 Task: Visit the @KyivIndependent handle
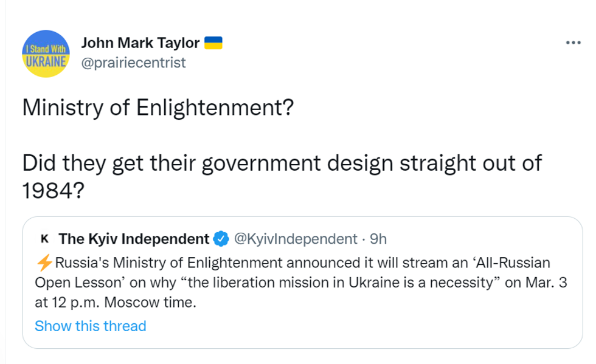(x=296, y=239)
